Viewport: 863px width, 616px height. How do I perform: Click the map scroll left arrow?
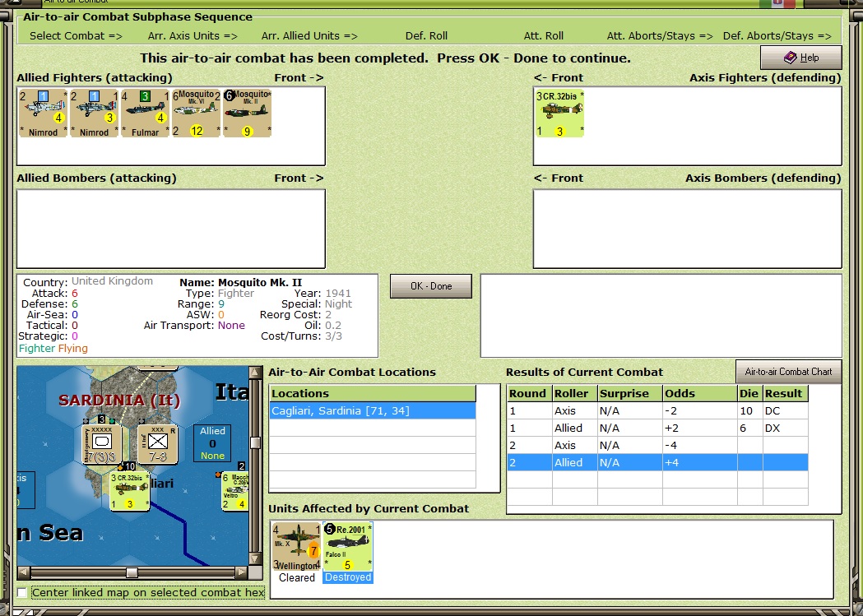[23, 572]
